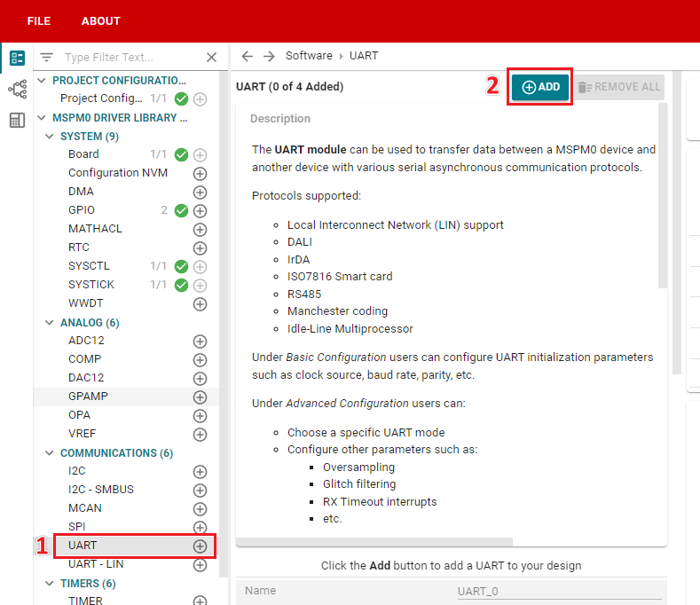Add a DMA module via plus icon

200,192
